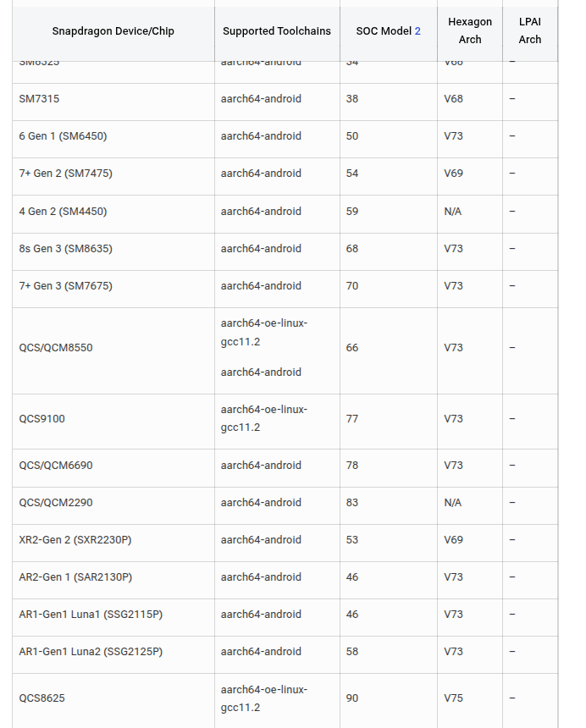This screenshot has width=586, height=728.
Task: Click the QCS9100 device name
Action: click(41, 419)
